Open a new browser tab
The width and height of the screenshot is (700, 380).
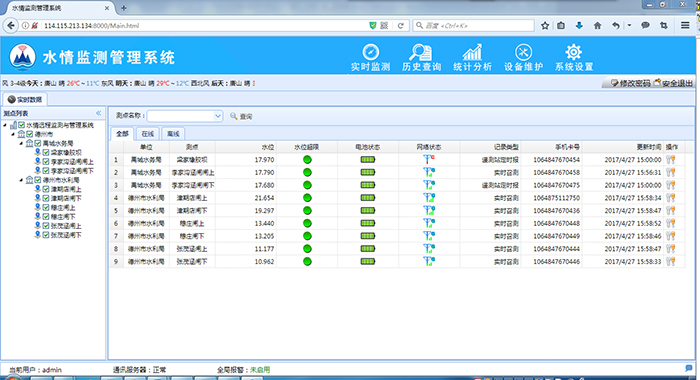point(124,8)
